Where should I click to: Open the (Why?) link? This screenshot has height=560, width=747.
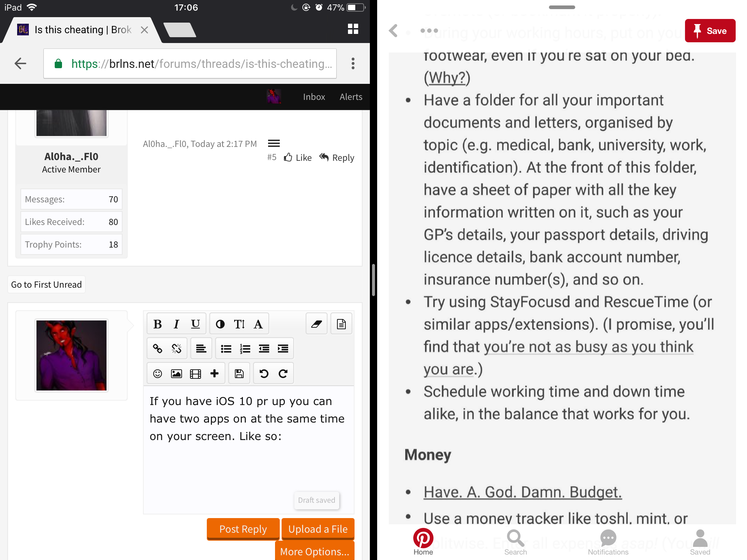click(x=447, y=78)
